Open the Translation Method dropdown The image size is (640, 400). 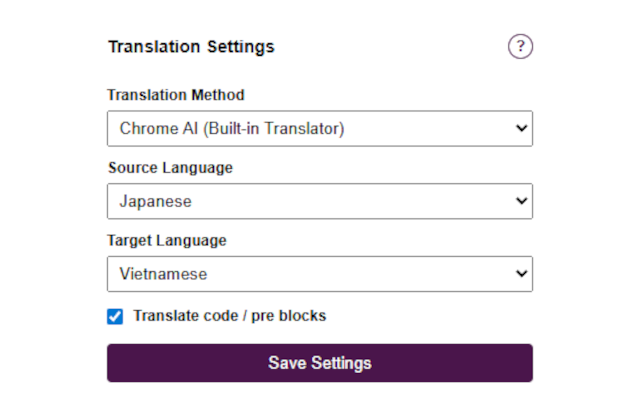320,129
